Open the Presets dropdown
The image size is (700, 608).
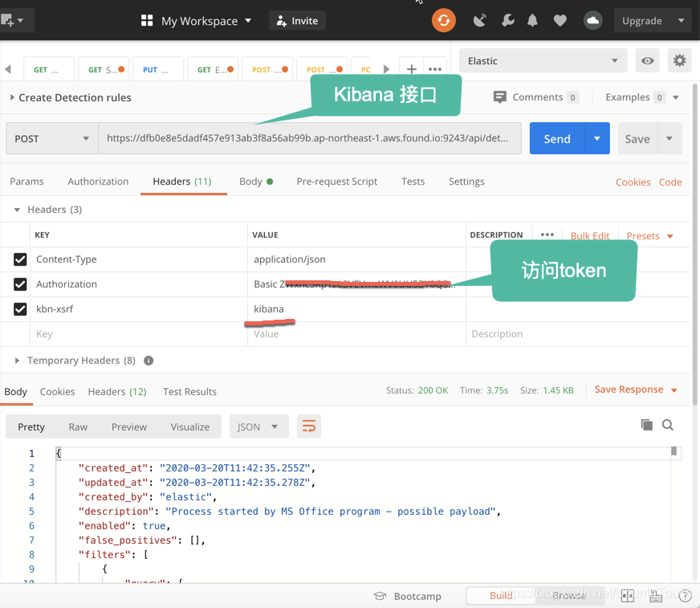pyautogui.click(x=649, y=236)
